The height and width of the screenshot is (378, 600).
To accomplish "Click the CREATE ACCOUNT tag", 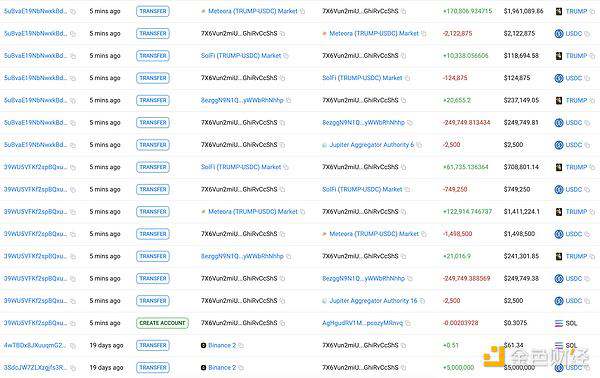I will [162, 323].
